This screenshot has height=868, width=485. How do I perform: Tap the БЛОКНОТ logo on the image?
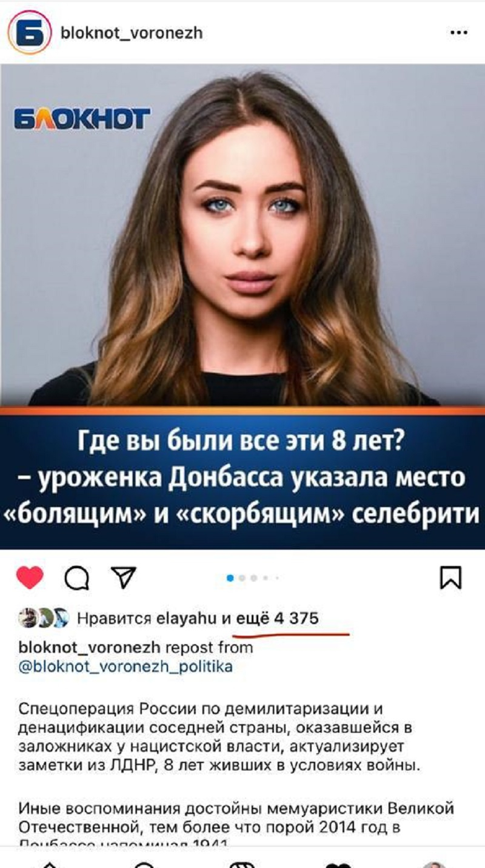82,119
